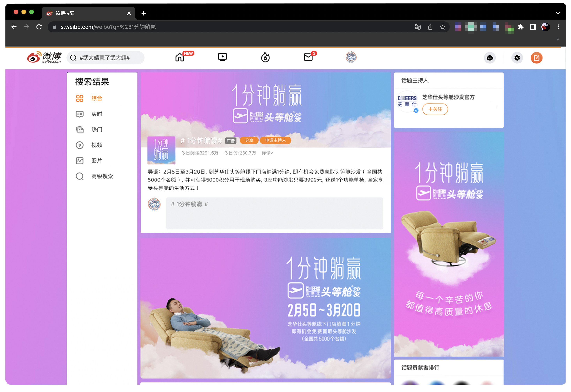Follow 芝华仕头等舱沙发官方 with +关注 button
This screenshot has width=571, height=392.
click(x=435, y=109)
